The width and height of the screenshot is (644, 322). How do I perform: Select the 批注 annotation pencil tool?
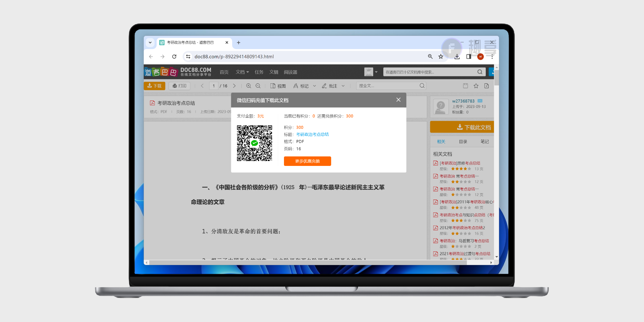coord(329,86)
